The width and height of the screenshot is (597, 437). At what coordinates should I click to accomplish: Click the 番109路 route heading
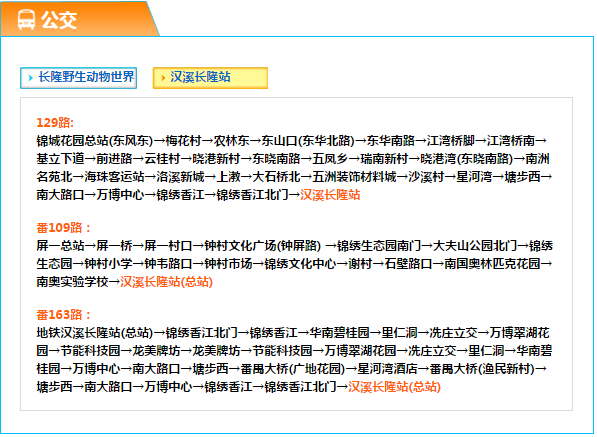(x=64, y=228)
